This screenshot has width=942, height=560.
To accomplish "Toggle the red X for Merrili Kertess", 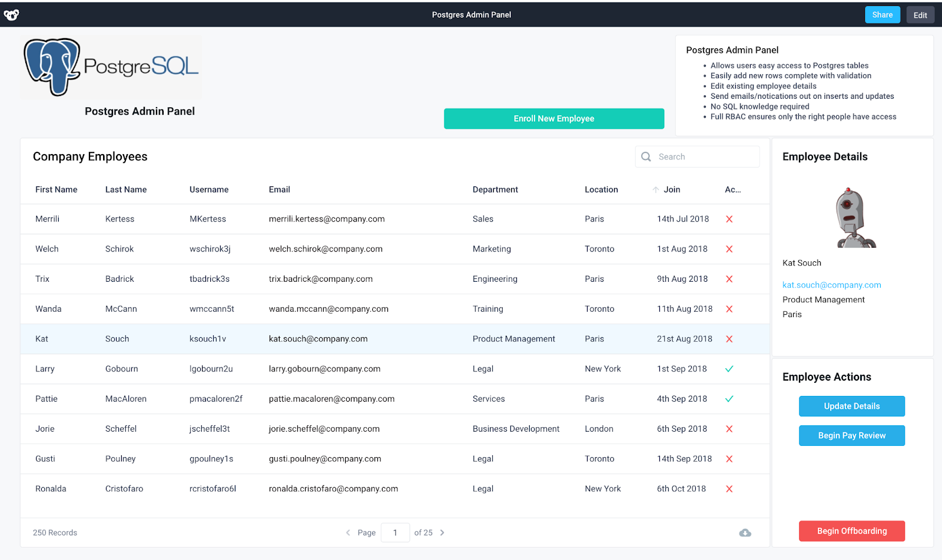I will [x=729, y=218].
